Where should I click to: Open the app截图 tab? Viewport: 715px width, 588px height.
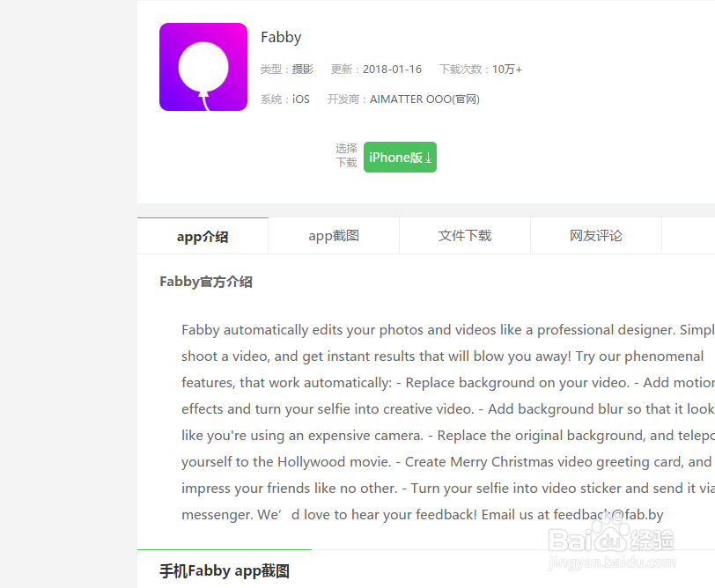[334, 236]
